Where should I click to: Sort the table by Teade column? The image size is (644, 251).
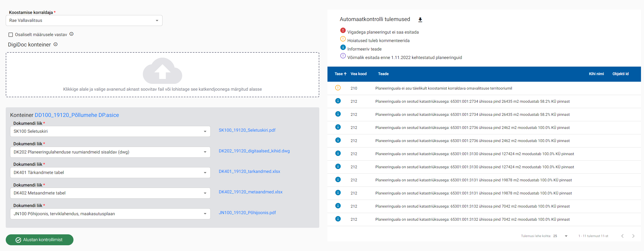coord(383,74)
